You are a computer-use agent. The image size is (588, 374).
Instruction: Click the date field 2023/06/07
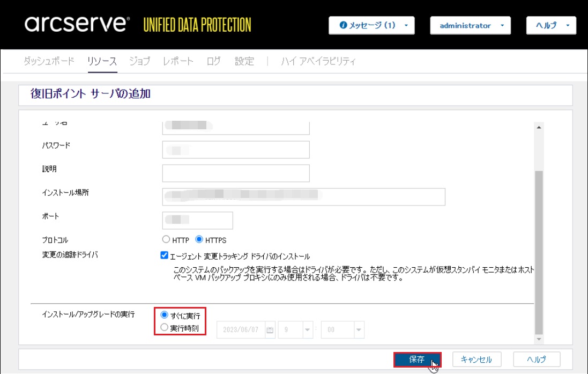[x=241, y=329]
